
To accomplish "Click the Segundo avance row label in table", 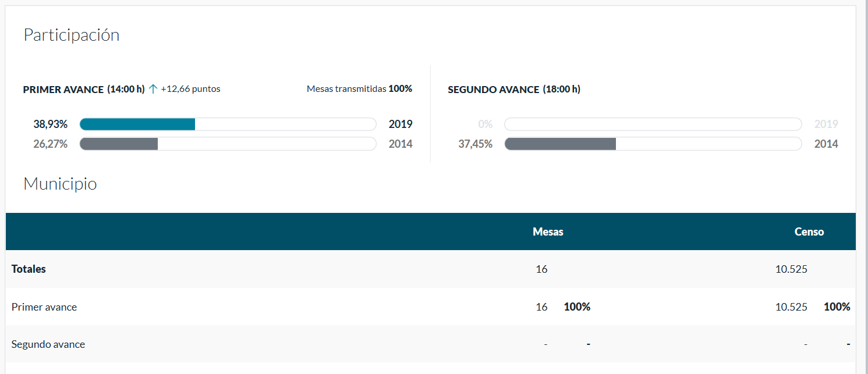I will (48, 344).
